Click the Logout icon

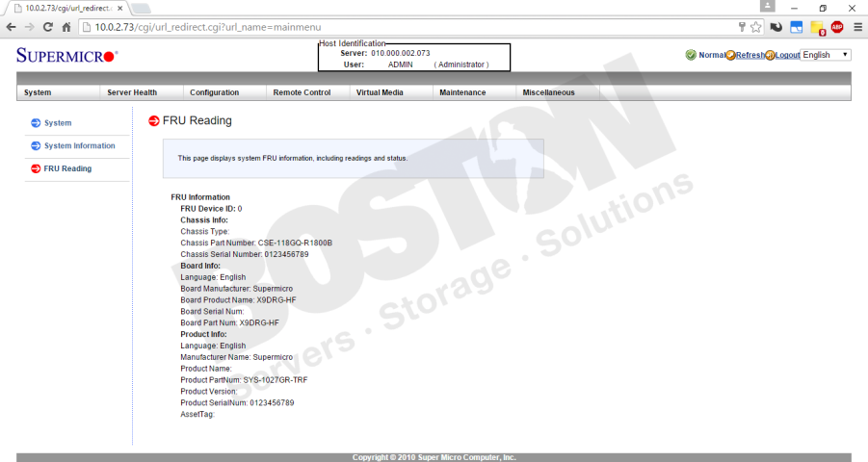tap(770, 55)
